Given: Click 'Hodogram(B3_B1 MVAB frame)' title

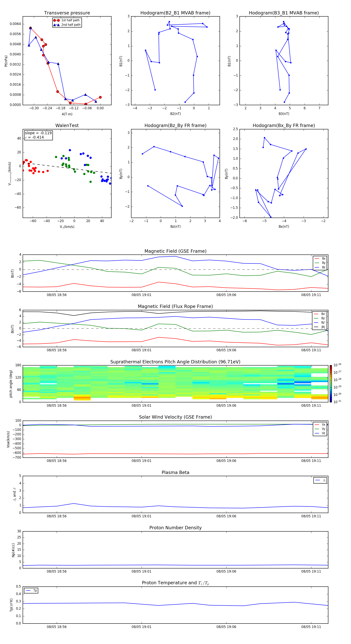Looking at the screenshot, I should pyautogui.click(x=284, y=13).
